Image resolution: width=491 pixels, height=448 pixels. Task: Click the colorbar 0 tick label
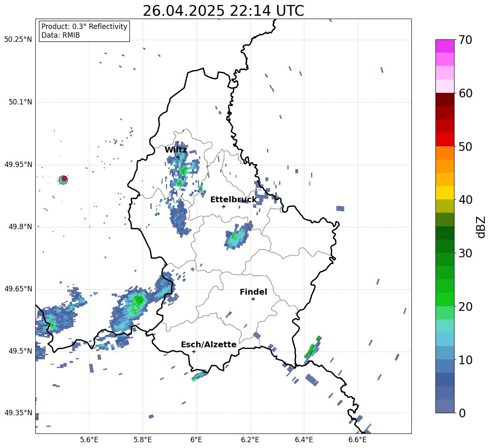click(x=462, y=413)
